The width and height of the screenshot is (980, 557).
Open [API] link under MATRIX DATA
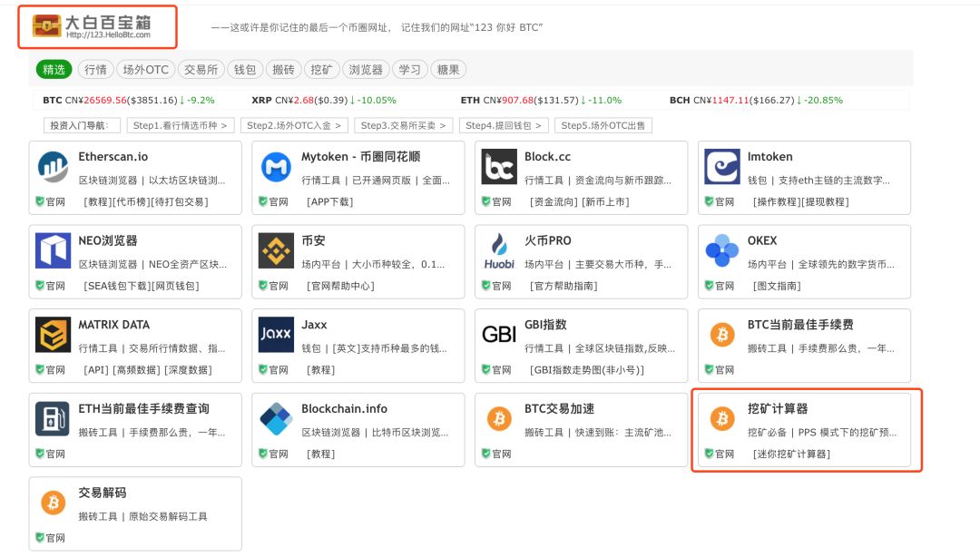(96, 370)
